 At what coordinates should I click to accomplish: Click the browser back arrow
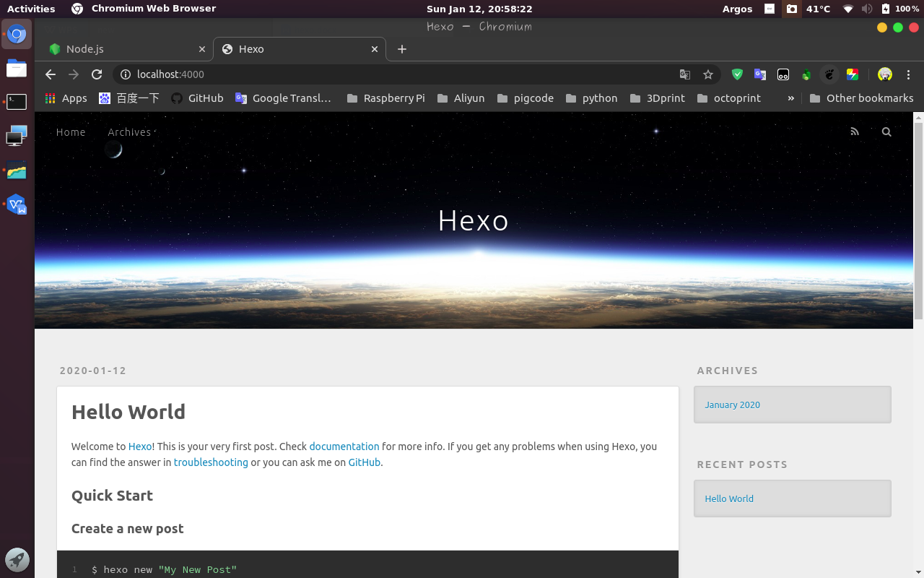click(x=50, y=74)
